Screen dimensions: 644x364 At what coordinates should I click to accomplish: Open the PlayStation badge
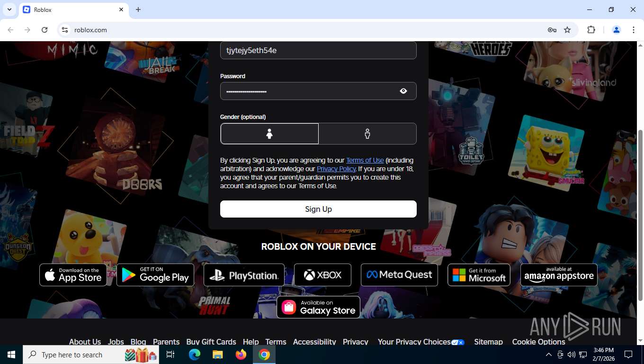coord(244,275)
